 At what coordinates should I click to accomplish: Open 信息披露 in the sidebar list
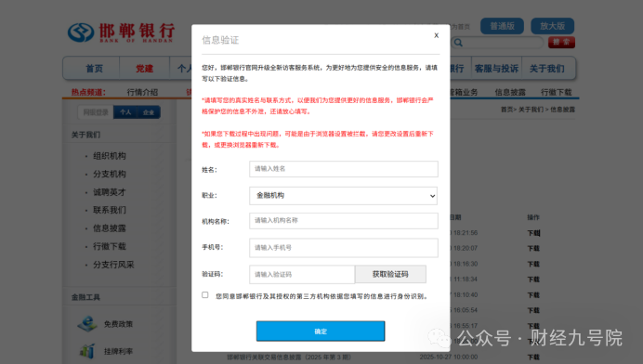[110, 228]
